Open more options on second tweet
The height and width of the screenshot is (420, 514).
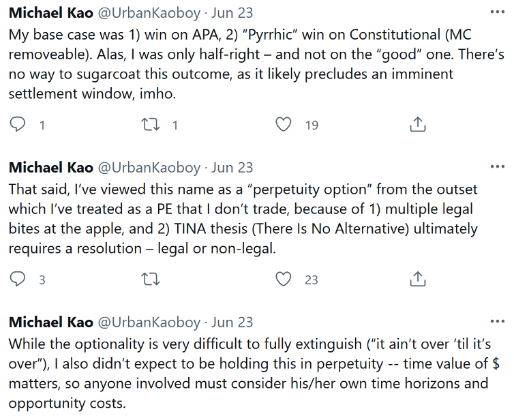(498, 166)
